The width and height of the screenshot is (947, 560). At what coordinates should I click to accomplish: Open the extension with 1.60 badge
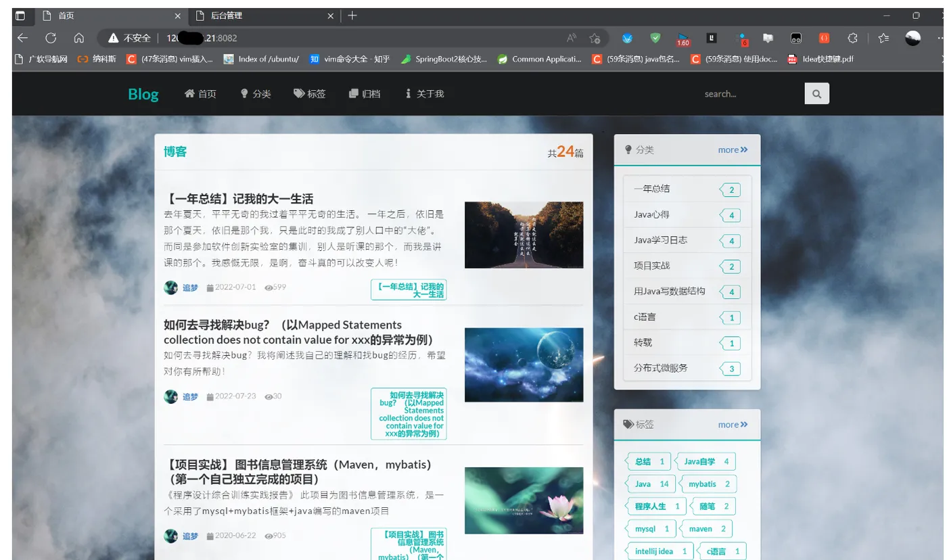683,39
